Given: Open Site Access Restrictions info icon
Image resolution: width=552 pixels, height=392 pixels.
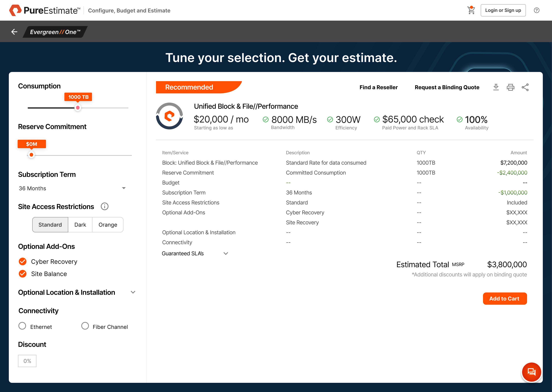Looking at the screenshot, I should pyautogui.click(x=104, y=206).
